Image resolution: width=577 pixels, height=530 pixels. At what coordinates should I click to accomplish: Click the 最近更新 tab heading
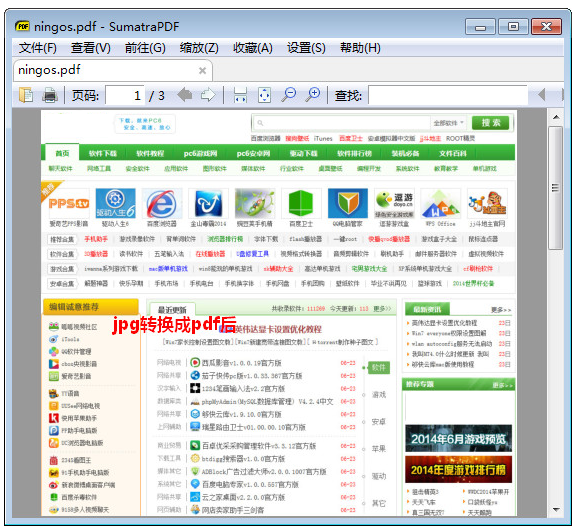[x=172, y=309]
